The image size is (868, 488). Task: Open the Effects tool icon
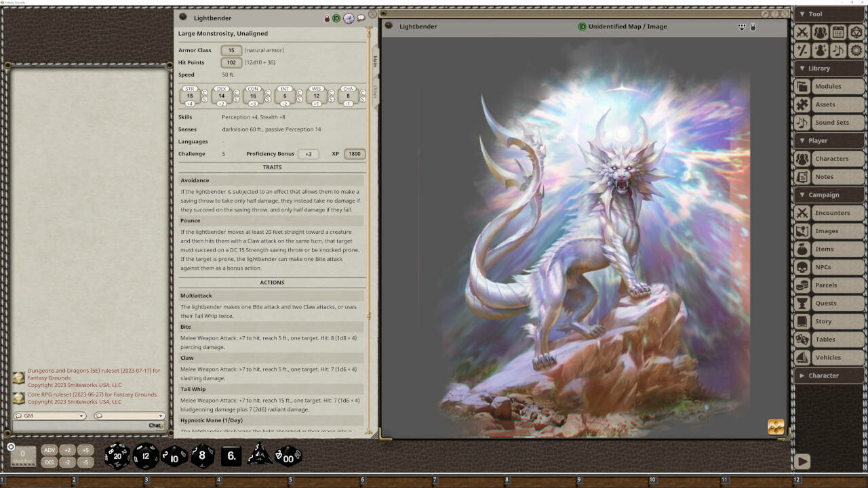(x=821, y=50)
